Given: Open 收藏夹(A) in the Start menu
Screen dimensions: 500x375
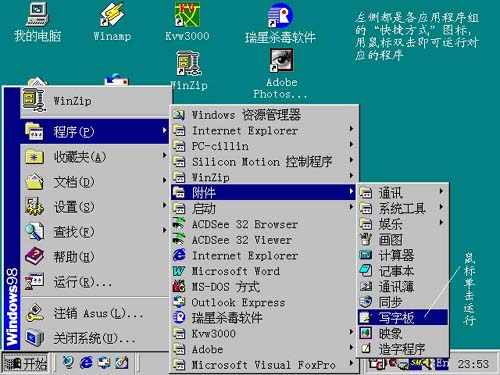Looking at the screenshot, I should pos(95,157).
